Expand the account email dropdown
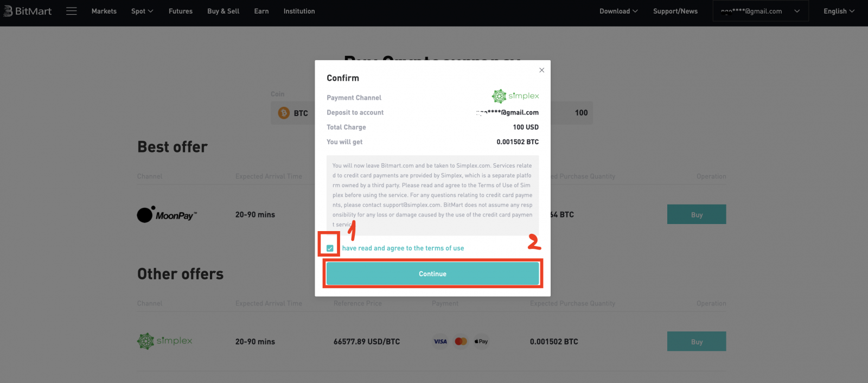 pyautogui.click(x=760, y=11)
